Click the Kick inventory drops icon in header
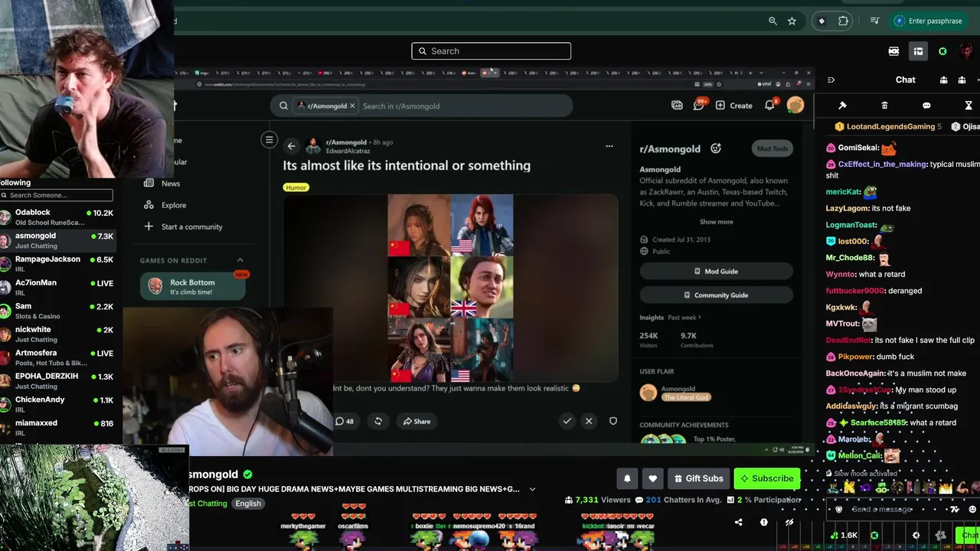 [x=918, y=51]
